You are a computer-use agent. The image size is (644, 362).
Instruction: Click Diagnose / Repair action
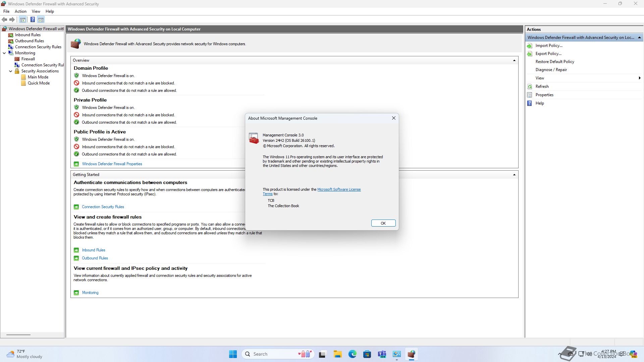click(551, 70)
